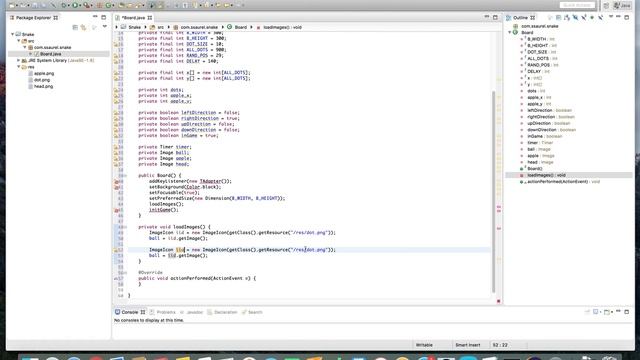Click the Debug toolbar icon

point(64,5)
